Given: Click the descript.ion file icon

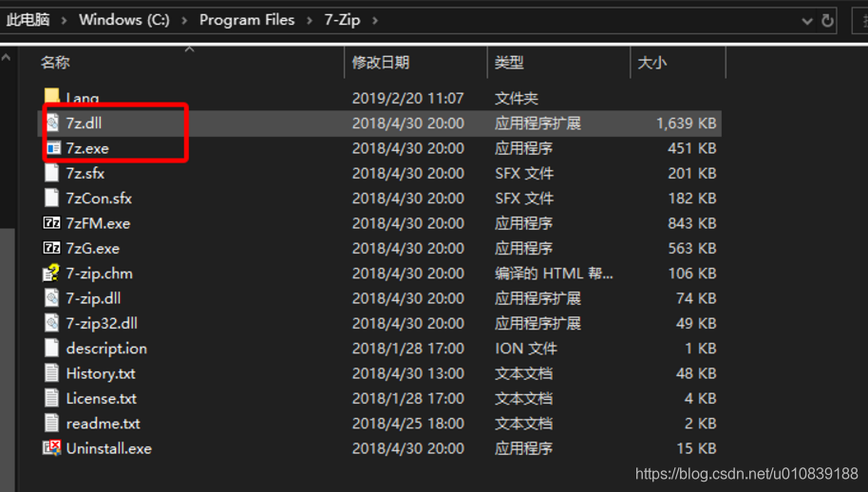Looking at the screenshot, I should (51, 348).
